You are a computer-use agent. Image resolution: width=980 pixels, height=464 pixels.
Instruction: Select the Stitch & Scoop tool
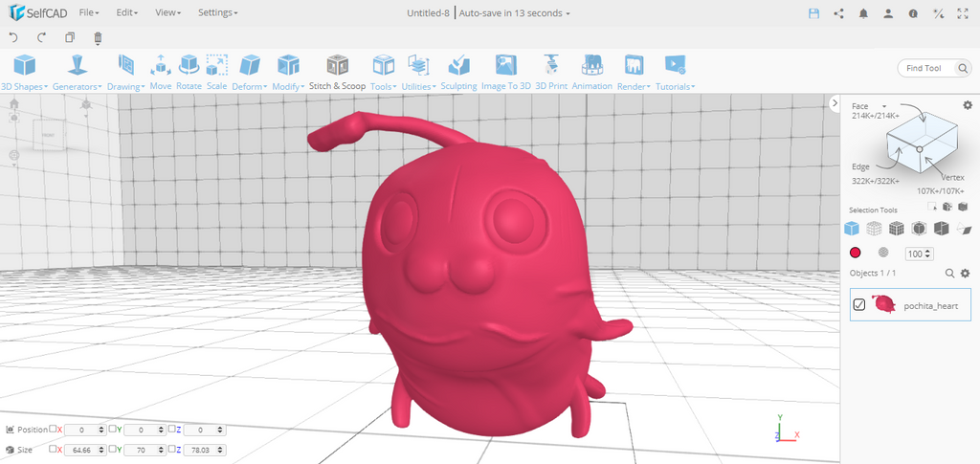tap(338, 65)
